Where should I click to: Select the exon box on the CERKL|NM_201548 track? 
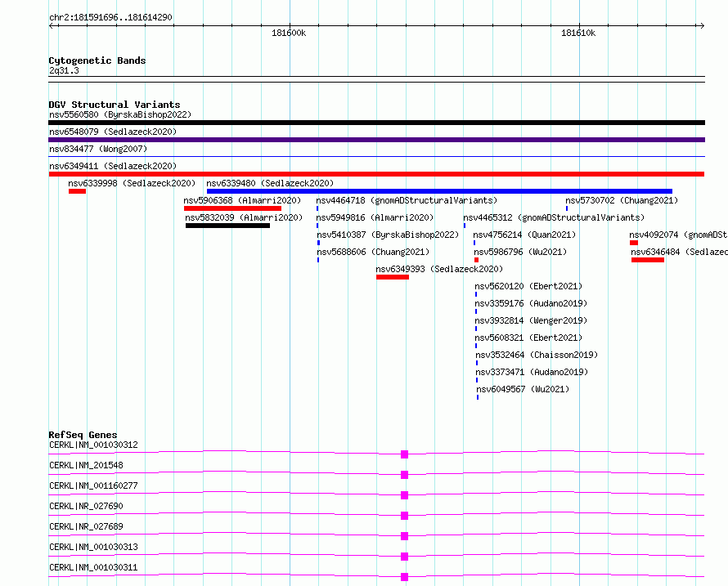404,475
